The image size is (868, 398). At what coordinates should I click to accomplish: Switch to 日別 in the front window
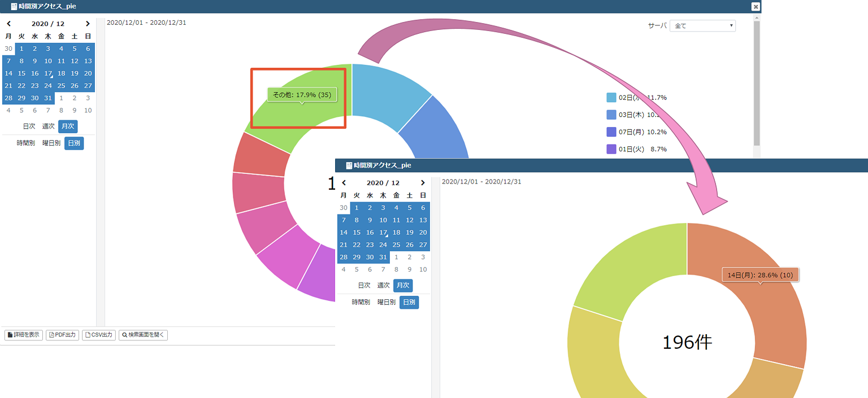click(409, 303)
